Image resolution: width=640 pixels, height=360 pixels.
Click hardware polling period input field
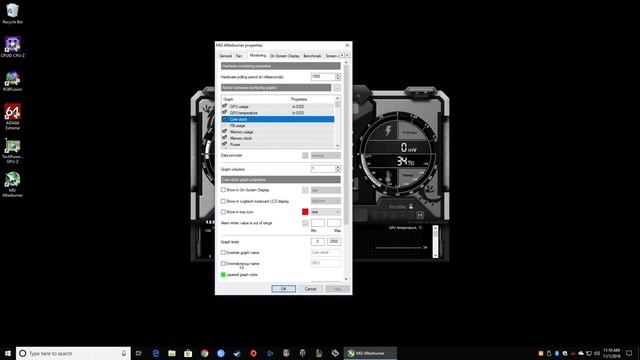pyautogui.click(x=322, y=77)
